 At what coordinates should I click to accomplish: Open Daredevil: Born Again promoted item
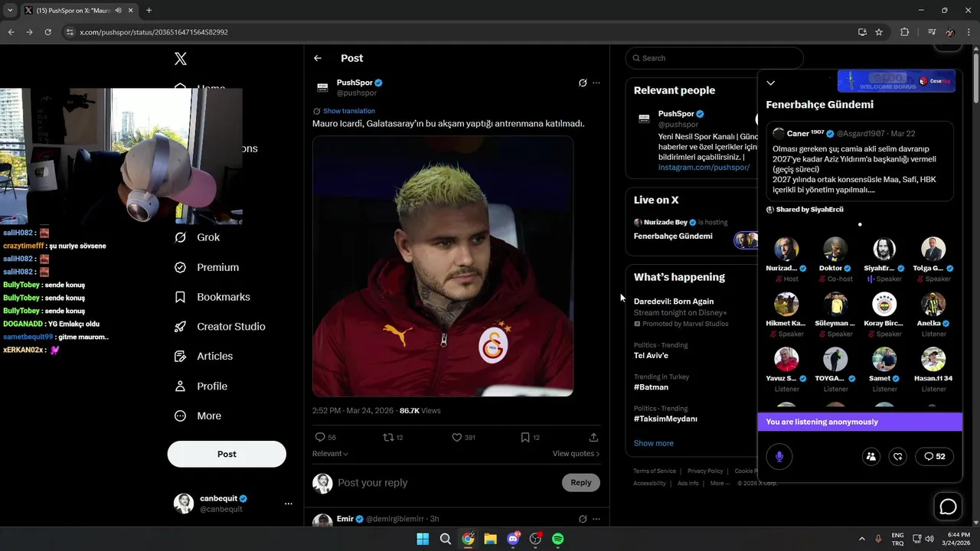674,302
